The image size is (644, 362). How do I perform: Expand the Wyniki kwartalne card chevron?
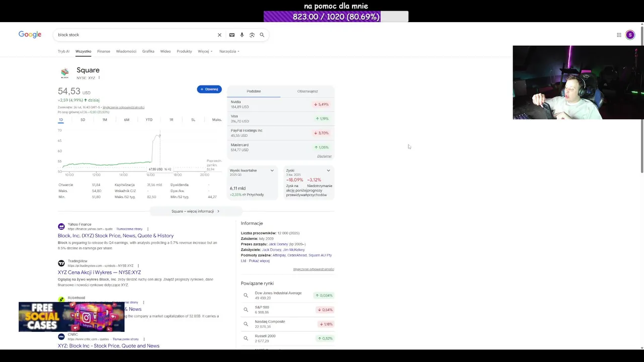point(272,170)
